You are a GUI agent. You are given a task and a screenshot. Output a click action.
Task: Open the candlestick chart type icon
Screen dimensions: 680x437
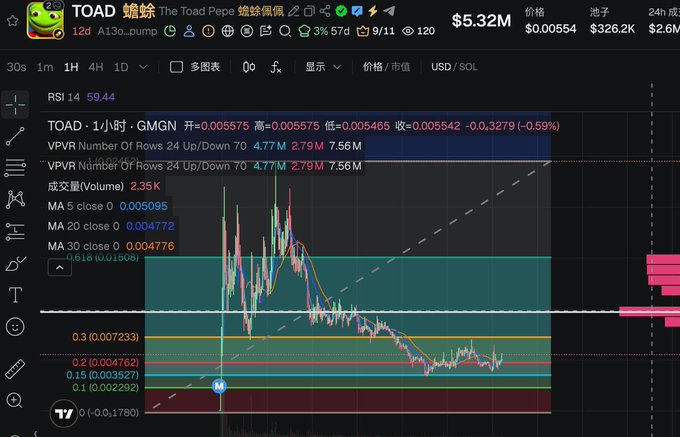point(249,67)
